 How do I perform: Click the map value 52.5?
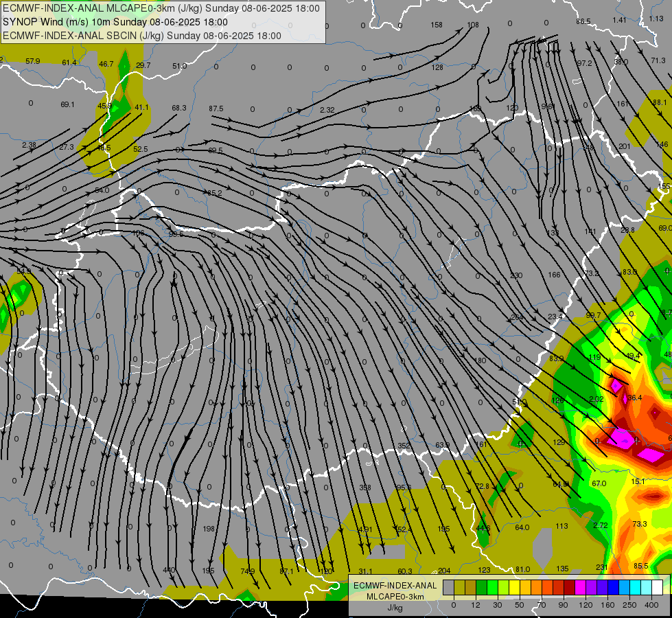(x=140, y=149)
